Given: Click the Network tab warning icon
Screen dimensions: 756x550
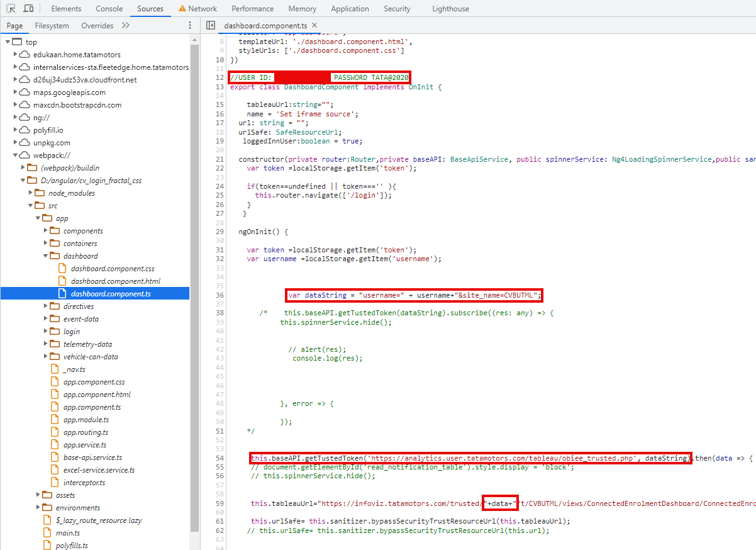Looking at the screenshot, I should (x=182, y=9).
